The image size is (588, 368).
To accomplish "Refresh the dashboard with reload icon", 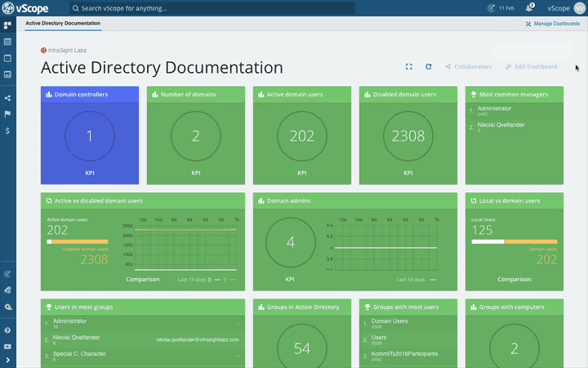I will click(x=428, y=66).
